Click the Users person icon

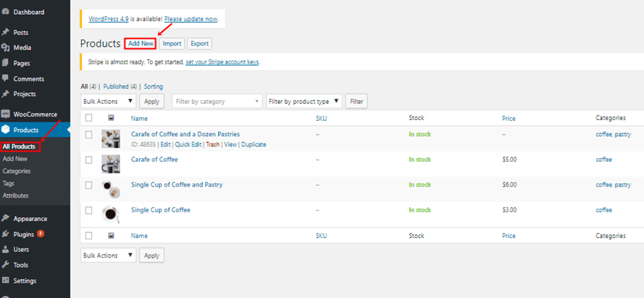coord(5,250)
